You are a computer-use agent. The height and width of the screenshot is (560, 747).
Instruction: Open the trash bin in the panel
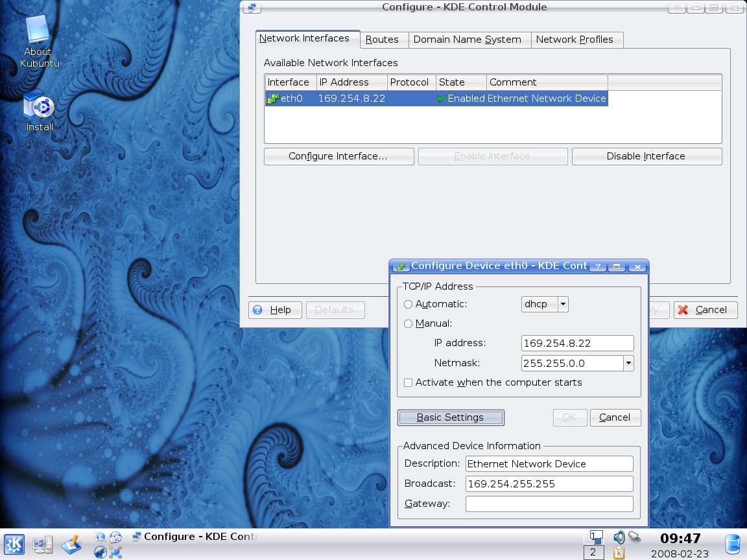(733, 544)
